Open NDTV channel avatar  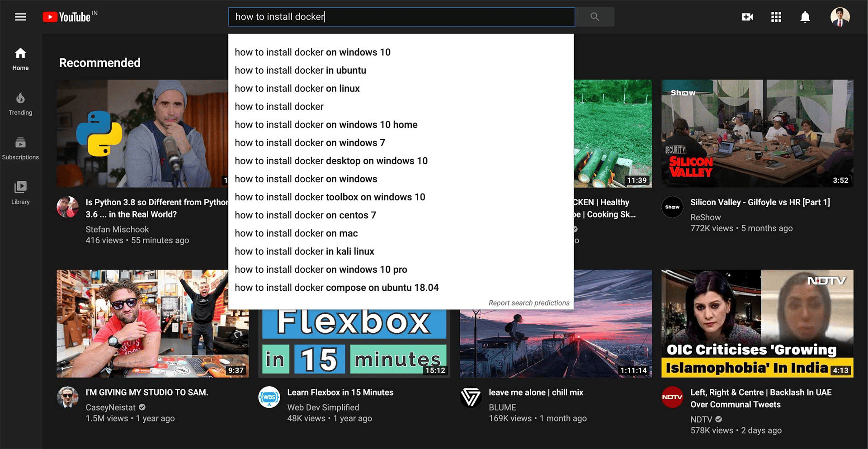(x=672, y=397)
